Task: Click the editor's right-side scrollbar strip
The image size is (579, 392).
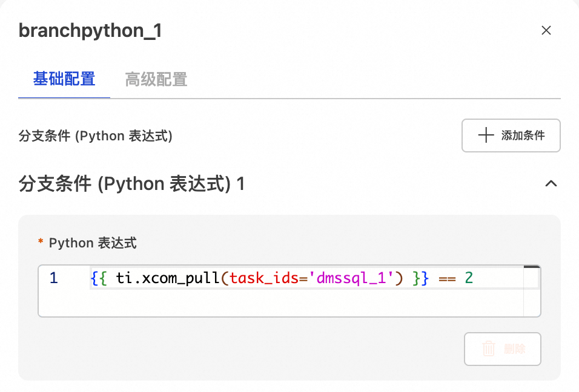Action: 531,290
